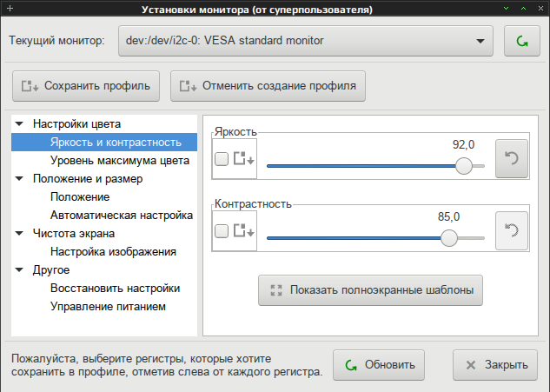Image resolution: width=550 pixels, height=392 pixels.
Task: Click the brightness value 92,0
Action: (463, 144)
